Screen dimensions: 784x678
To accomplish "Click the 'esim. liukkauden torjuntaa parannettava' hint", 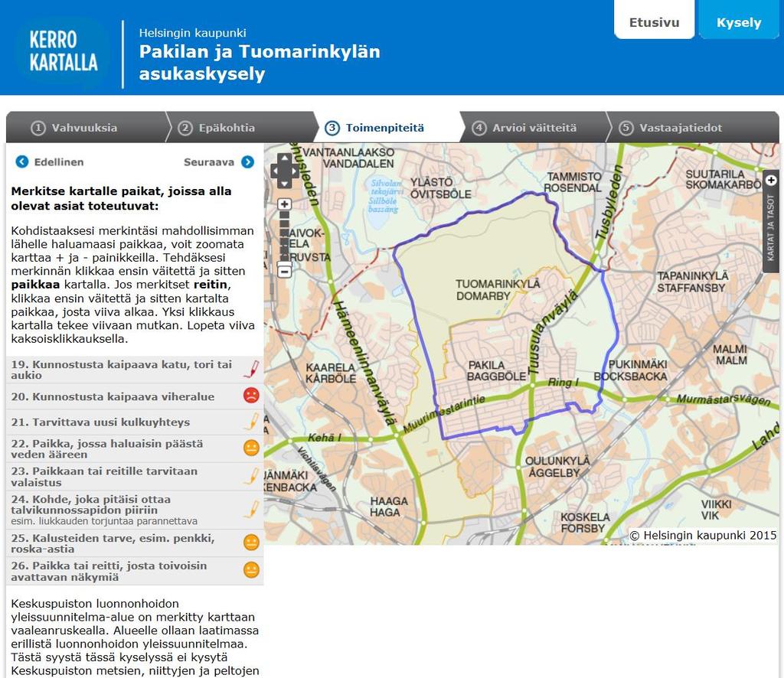I will pos(104,521).
